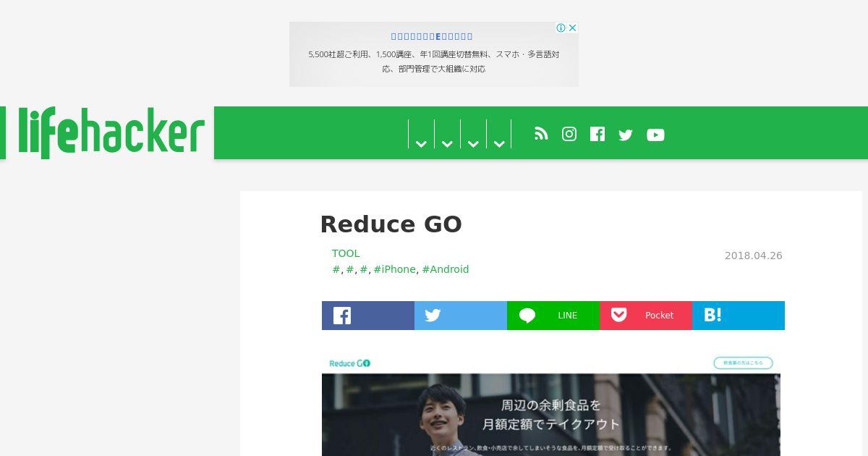Select the Reduce GO article title
This screenshot has height=456, width=868.
(391, 224)
